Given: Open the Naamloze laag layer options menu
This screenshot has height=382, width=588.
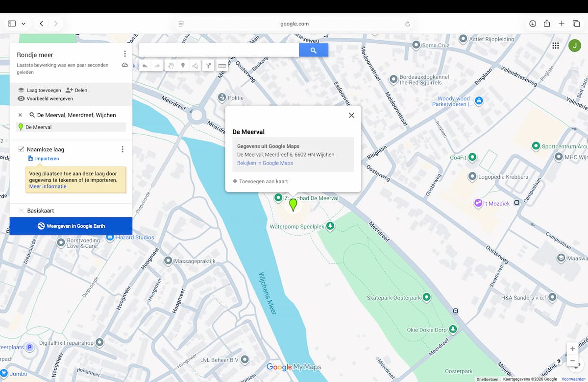Looking at the screenshot, I should pyautogui.click(x=122, y=149).
